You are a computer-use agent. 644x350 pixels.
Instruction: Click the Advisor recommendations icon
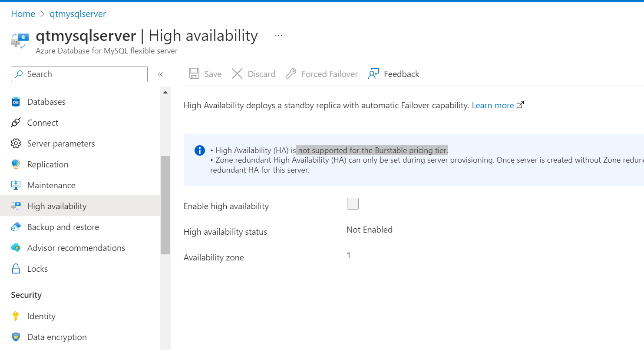pos(16,248)
